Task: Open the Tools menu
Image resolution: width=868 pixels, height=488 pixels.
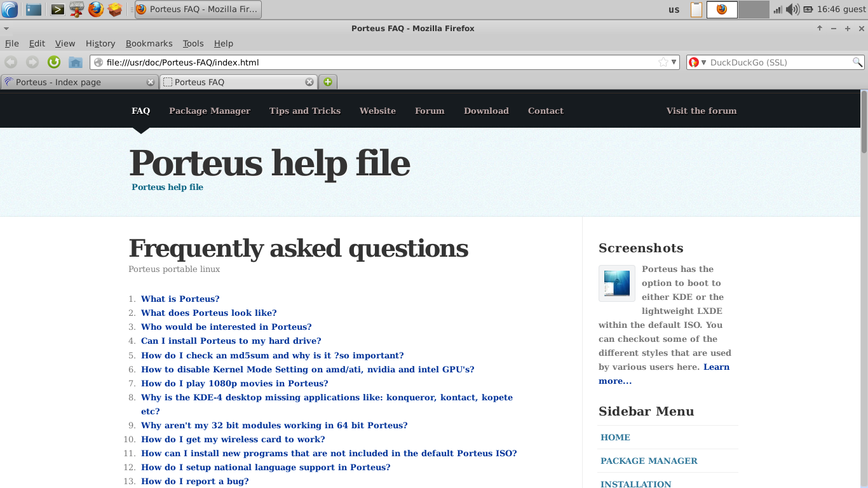Action: tap(193, 43)
